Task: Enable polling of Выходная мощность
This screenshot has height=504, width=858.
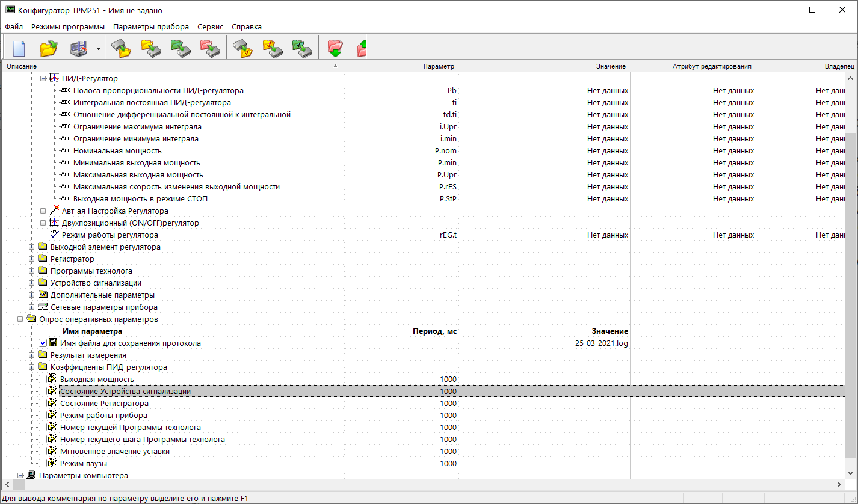Action: (x=42, y=380)
